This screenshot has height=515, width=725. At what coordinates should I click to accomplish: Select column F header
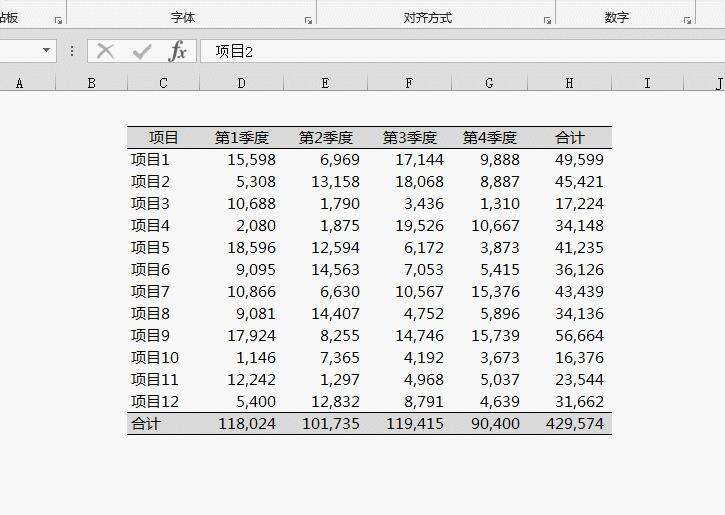409,83
